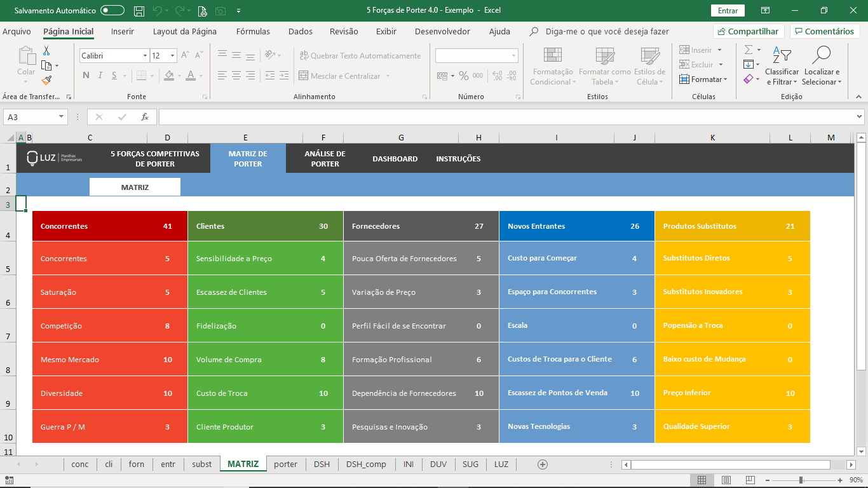The width and height of the screenshot is (868, 488).
Task: Open the Inserir cells dropdown
Action: click(720, 50)
